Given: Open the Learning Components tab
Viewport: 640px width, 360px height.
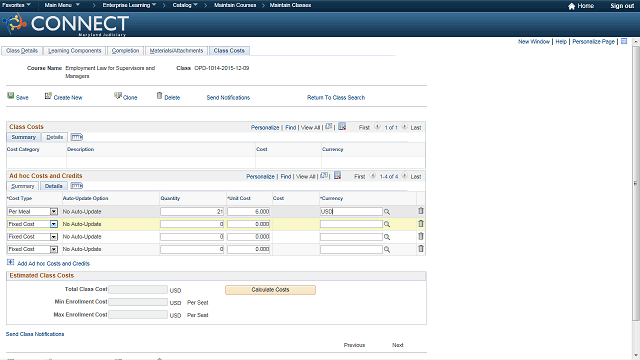Looking at the screenshot, I should (x=74, y=51).
